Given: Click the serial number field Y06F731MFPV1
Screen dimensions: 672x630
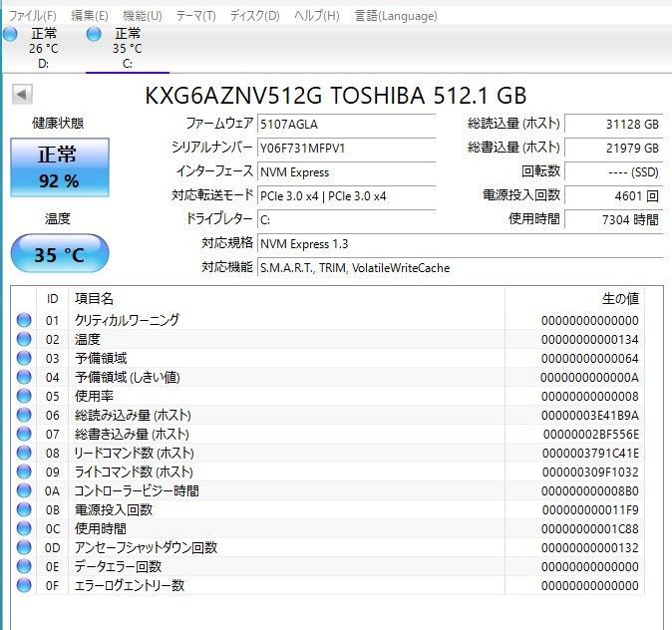Looking at the screenshot, I should (346, 149).
